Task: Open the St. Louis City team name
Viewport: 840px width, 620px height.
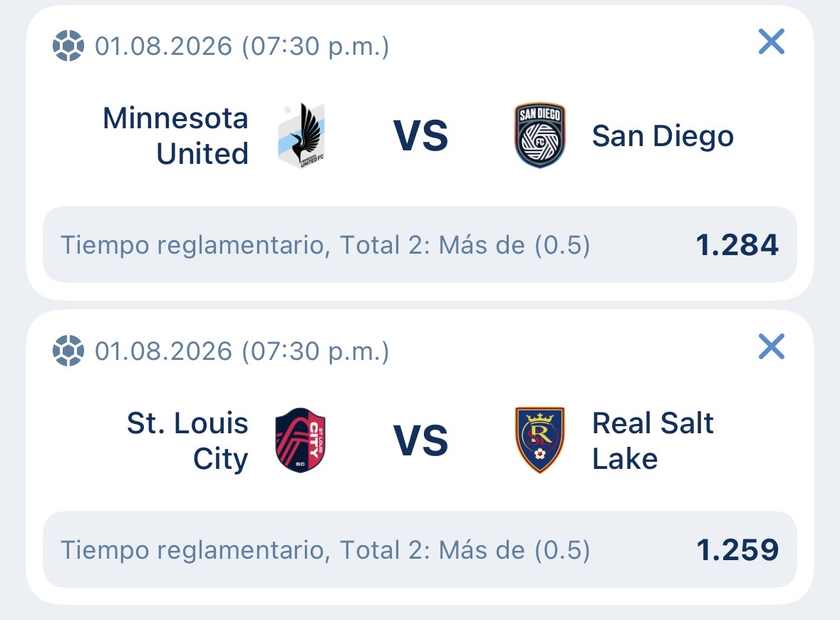Action: (x=187, y=441)
